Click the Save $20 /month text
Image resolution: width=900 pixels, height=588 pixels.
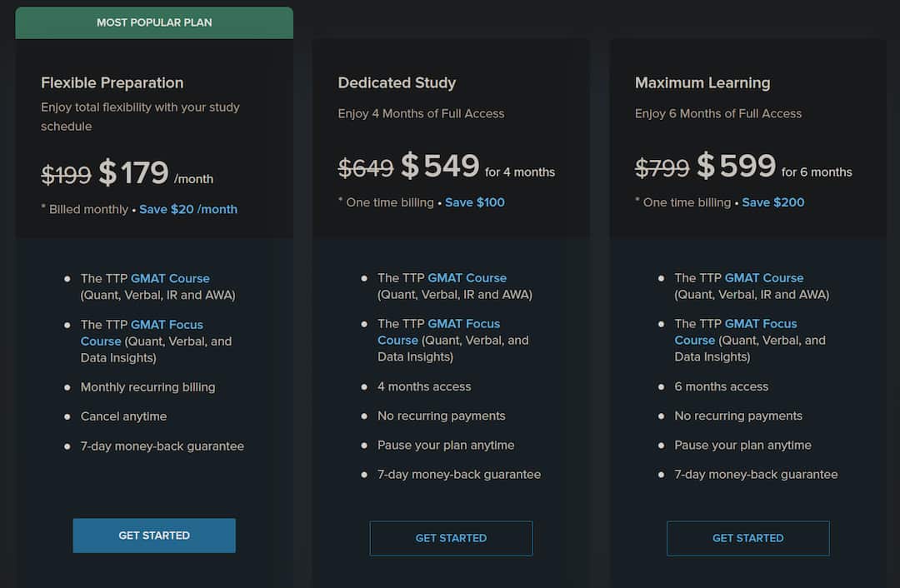188,209
